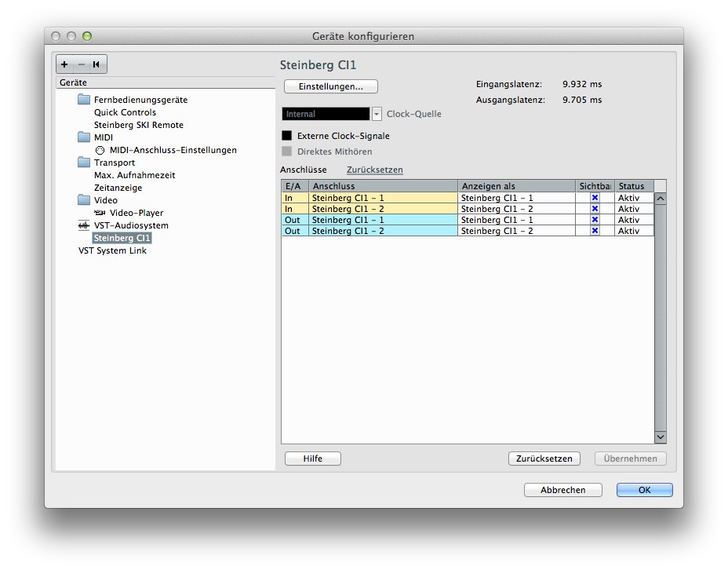Click the E/A column header

point(295,186)
